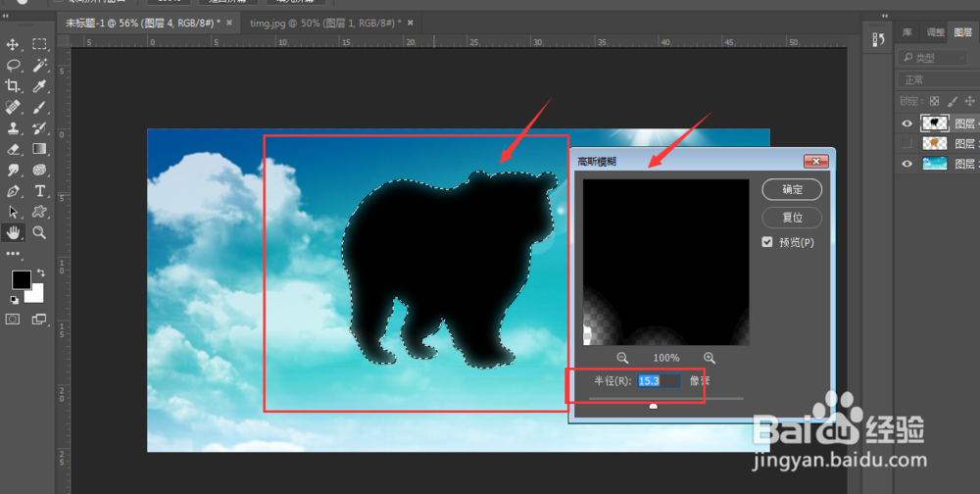Open the History panel icon
980x494 pixels.
[878, 39]
